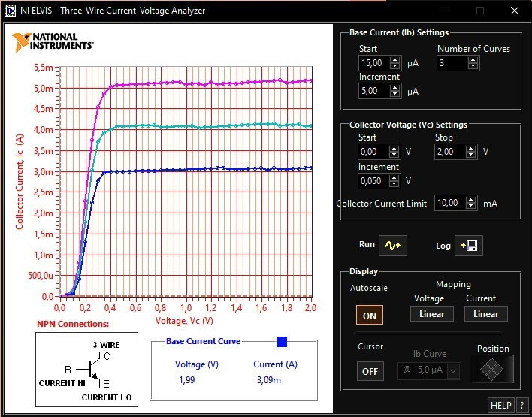Click base current Start field 15,00

point(374,63)
